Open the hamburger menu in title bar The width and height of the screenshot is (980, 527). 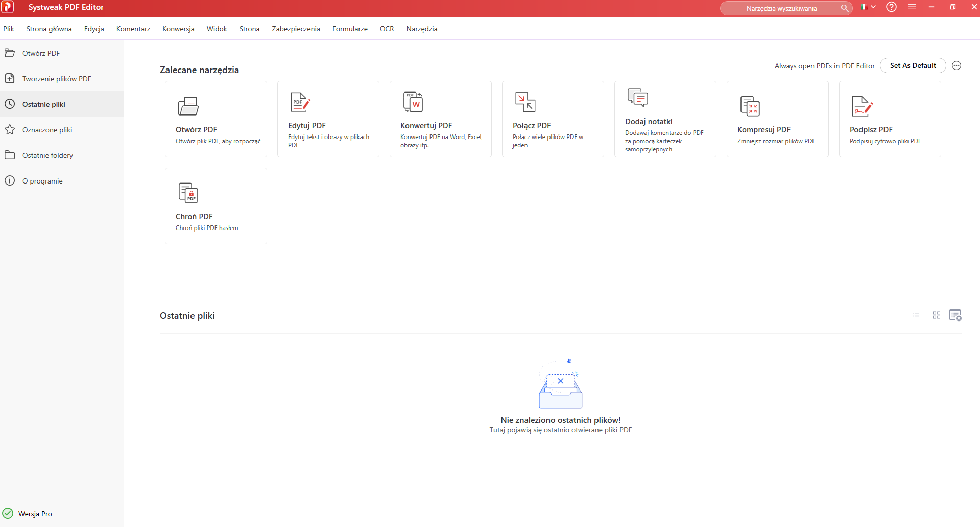(912, 7)
